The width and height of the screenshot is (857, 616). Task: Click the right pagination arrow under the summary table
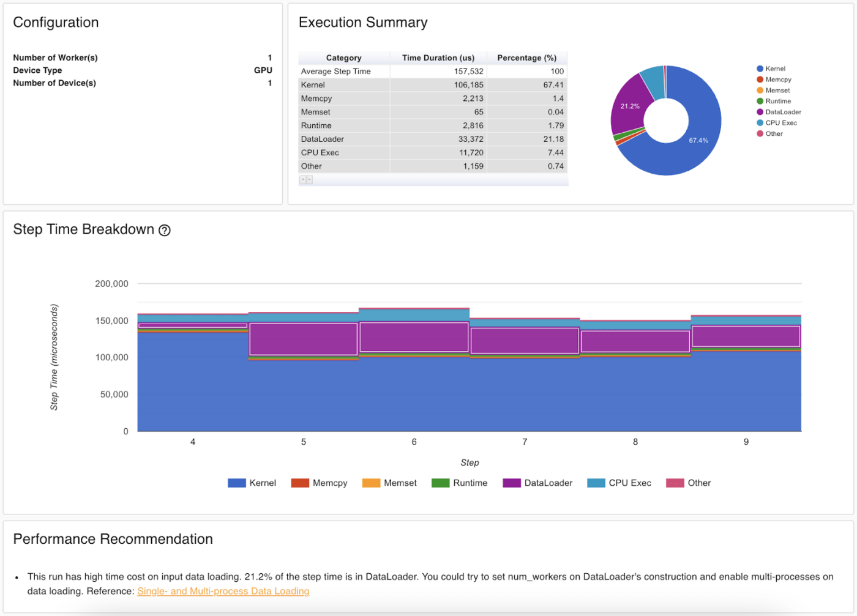point(309,179)
